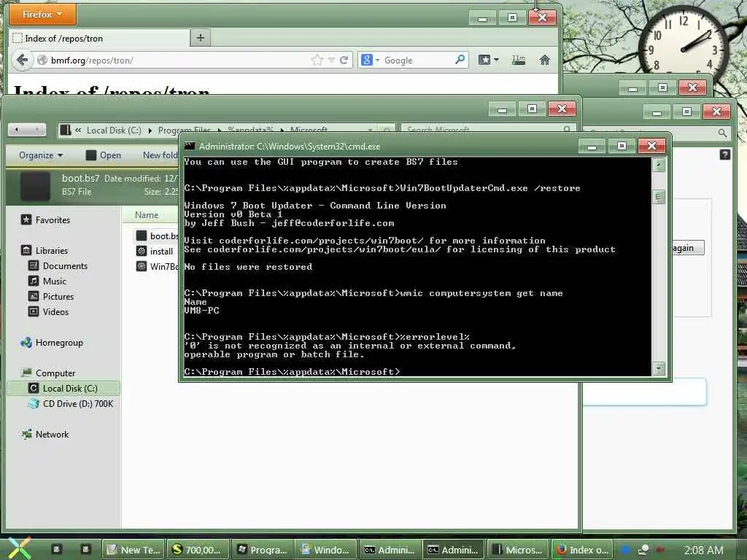The image size is (747, 560).
Task: Go back in Firefox
Action: click(x=21, y=60)
